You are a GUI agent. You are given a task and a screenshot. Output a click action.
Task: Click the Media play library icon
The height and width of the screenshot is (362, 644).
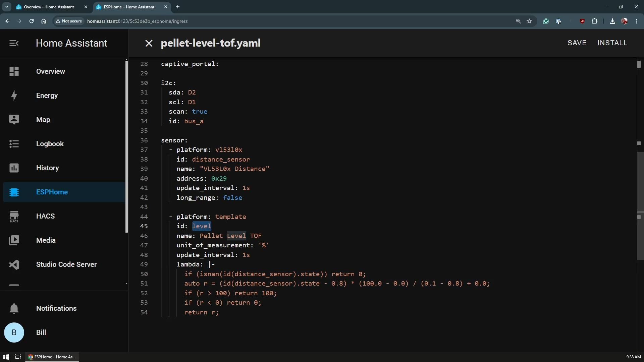point(14,240)
